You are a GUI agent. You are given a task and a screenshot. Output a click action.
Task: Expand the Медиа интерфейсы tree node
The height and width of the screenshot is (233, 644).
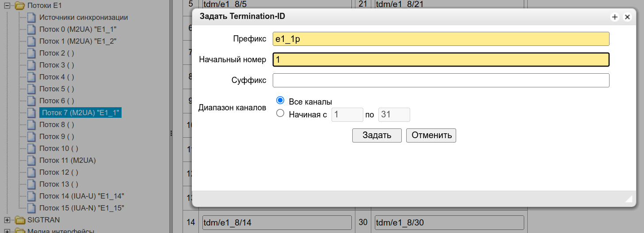pos(7,231)
